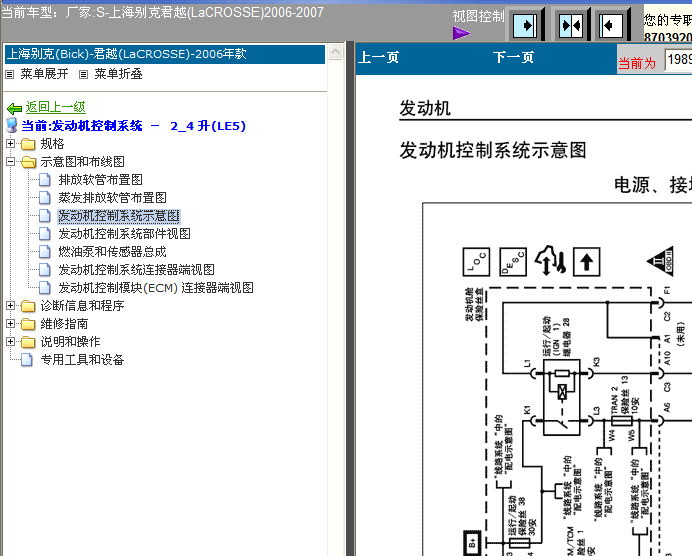Screen dimensions: 692x556
Task: Click the 发动机控制系统示意图 page title
Action: (x=493, y=150)
